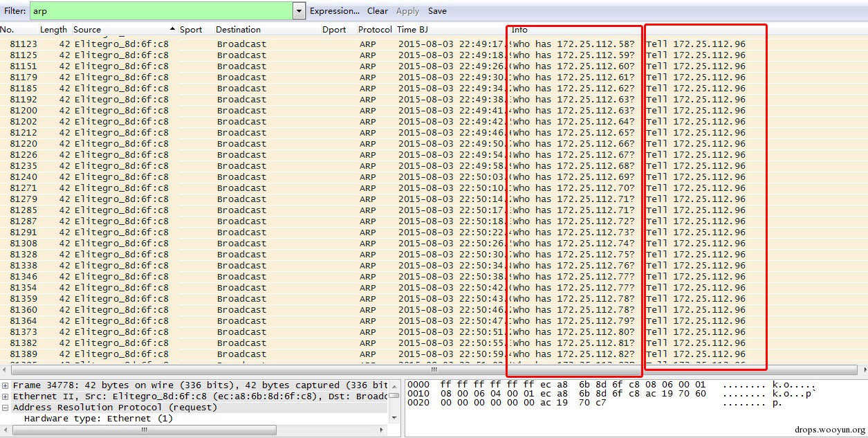Click hex dump line at offset 0010

tap(612, 394)
